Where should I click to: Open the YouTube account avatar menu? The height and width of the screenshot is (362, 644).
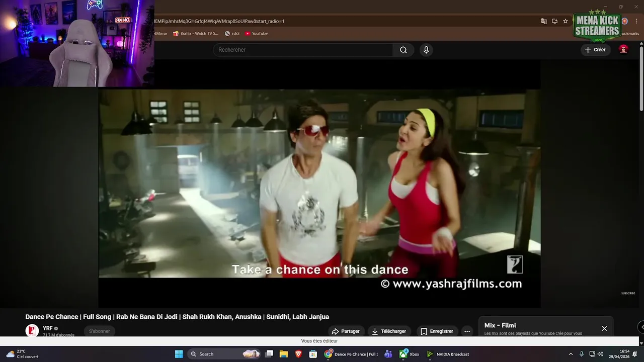coord(623,49)
